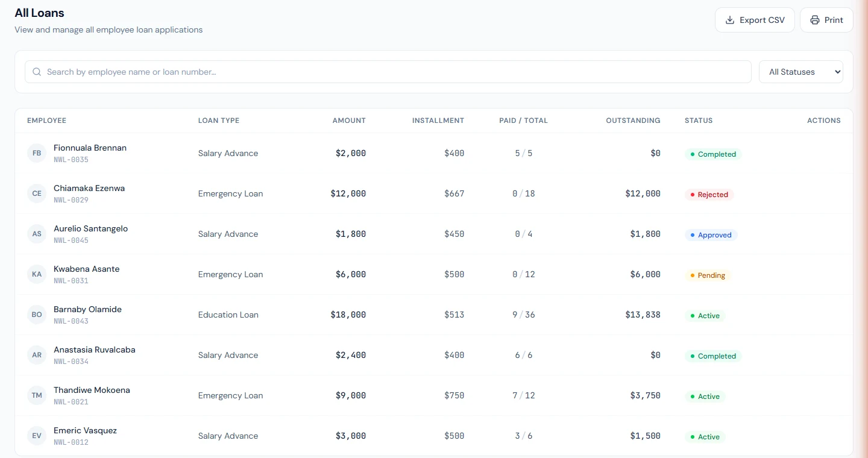Click the Completed badge for Fionnuala Brennan

713,154
